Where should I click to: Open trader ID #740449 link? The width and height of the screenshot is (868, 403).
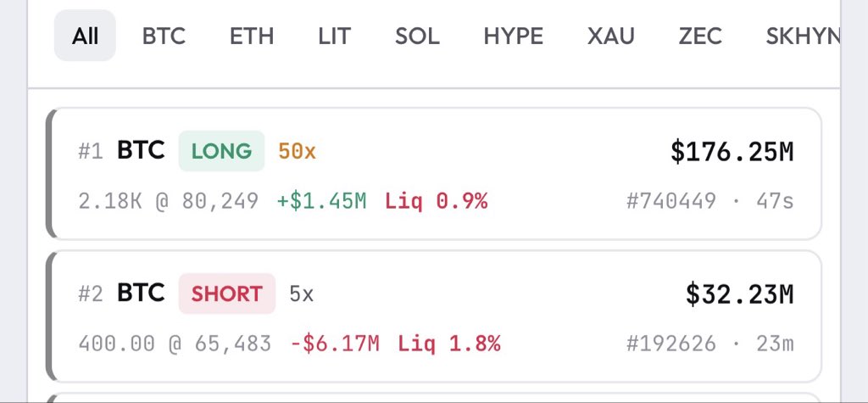[671, 201]
